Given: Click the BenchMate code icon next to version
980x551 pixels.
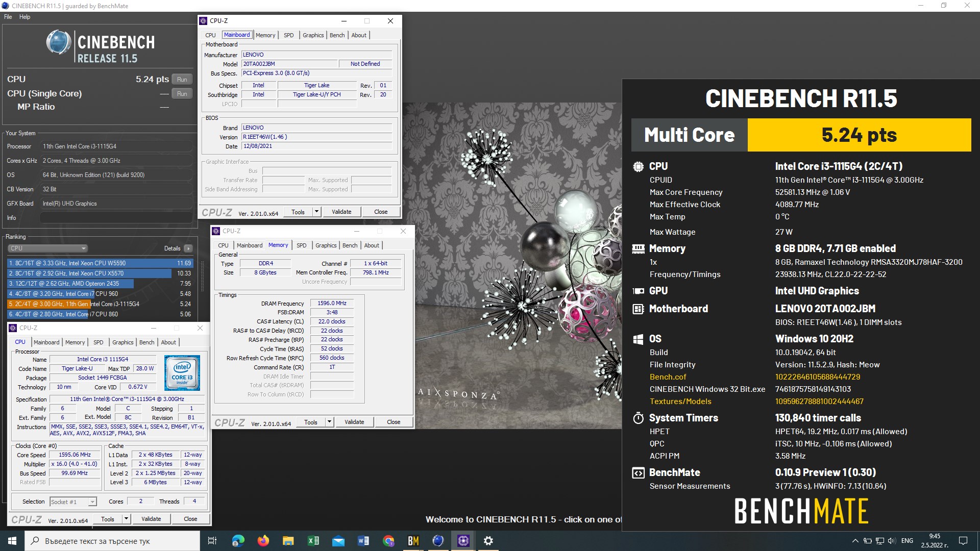Looking at the screenshot, I should (638, 473).
